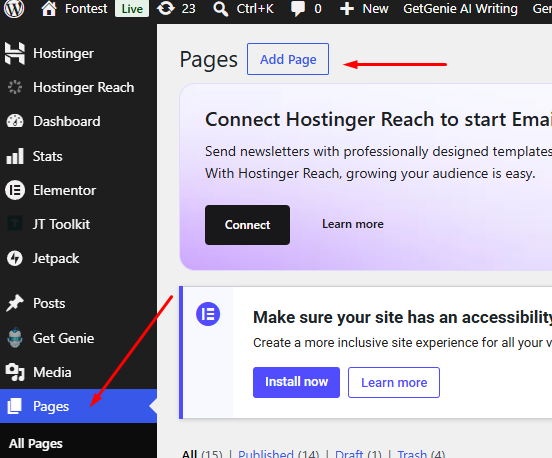Viewport: 552px width, 458px height.
Task: Open Learn more in Hostinger Reach banner
Action: pos(353,224)
